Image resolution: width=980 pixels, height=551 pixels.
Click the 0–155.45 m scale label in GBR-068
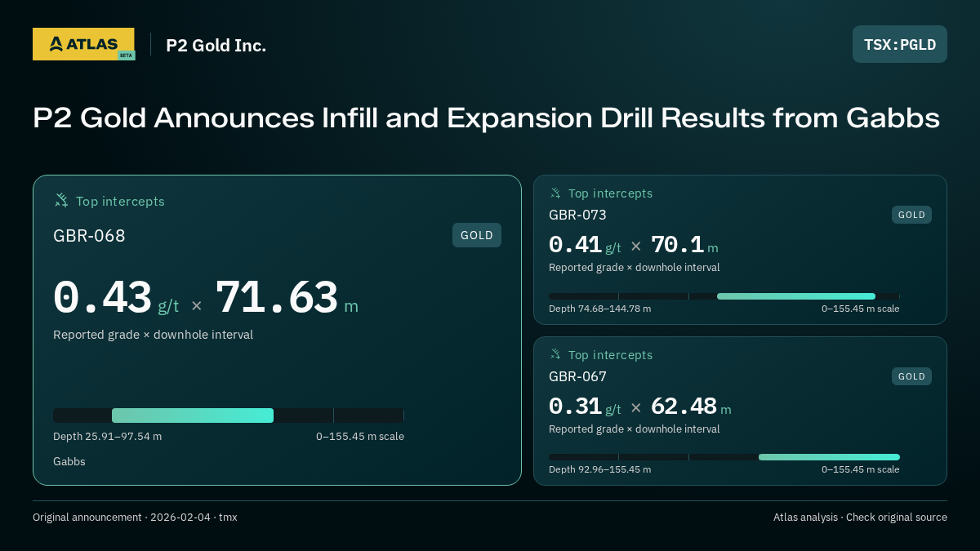point(360,437)
